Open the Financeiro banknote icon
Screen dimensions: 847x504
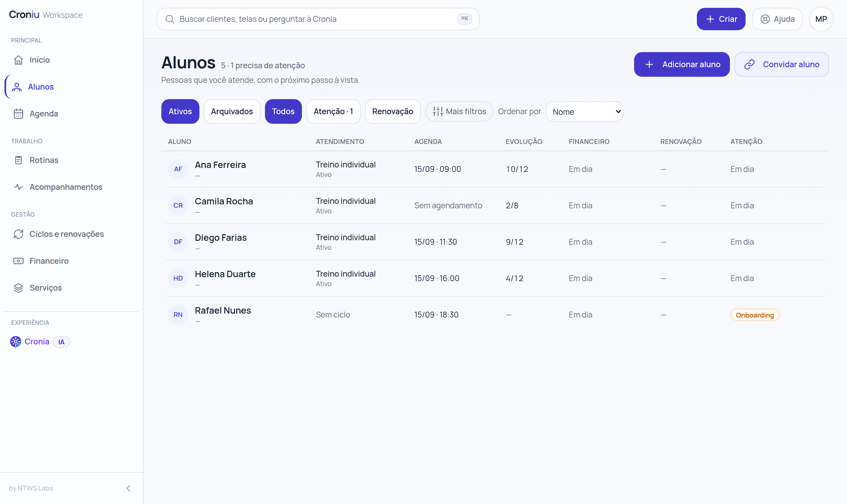tap(18, 261)
